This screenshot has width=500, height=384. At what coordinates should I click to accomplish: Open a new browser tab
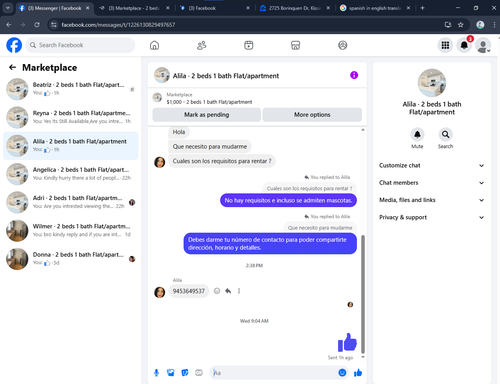click(422, 8)
